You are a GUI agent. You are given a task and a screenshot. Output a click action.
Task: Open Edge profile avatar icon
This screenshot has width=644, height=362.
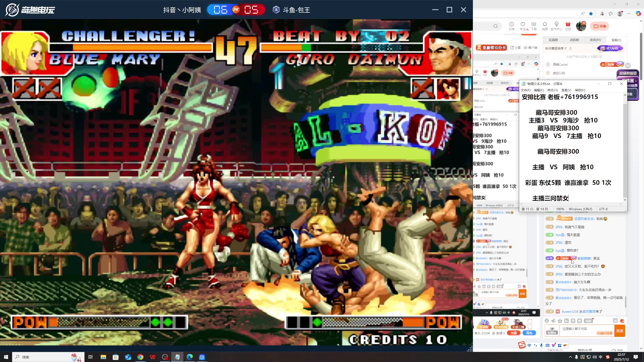[x=620, y=14]
